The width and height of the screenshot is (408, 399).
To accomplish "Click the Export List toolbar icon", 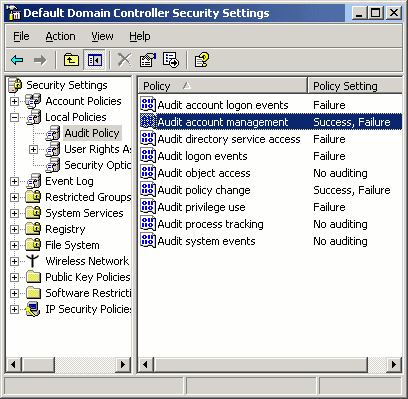I will coord(171,60).
